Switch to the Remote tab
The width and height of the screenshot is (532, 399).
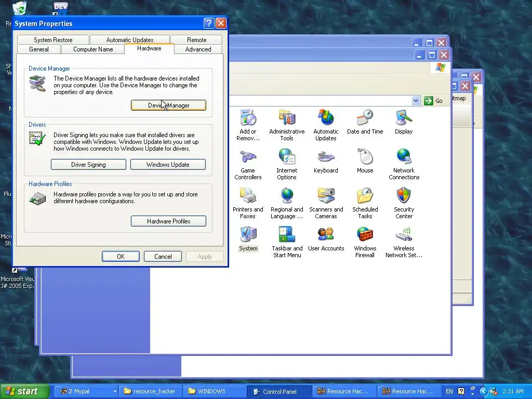[196, 39]
